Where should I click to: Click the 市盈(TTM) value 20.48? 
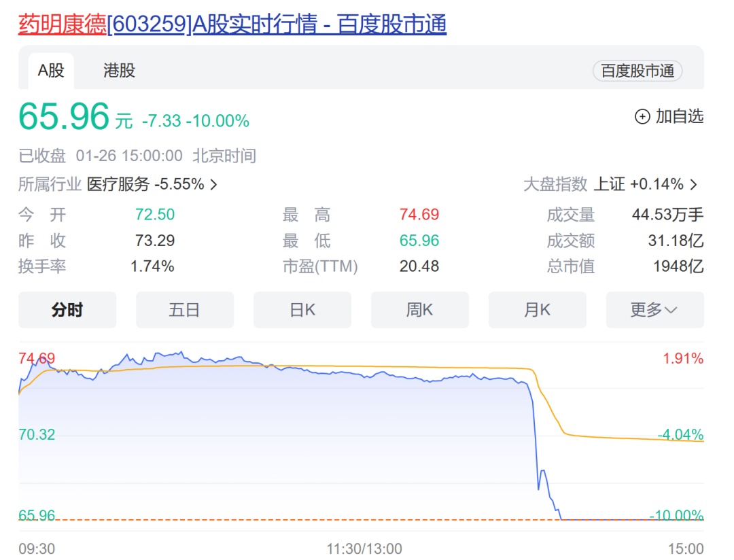tap(419, 266)
